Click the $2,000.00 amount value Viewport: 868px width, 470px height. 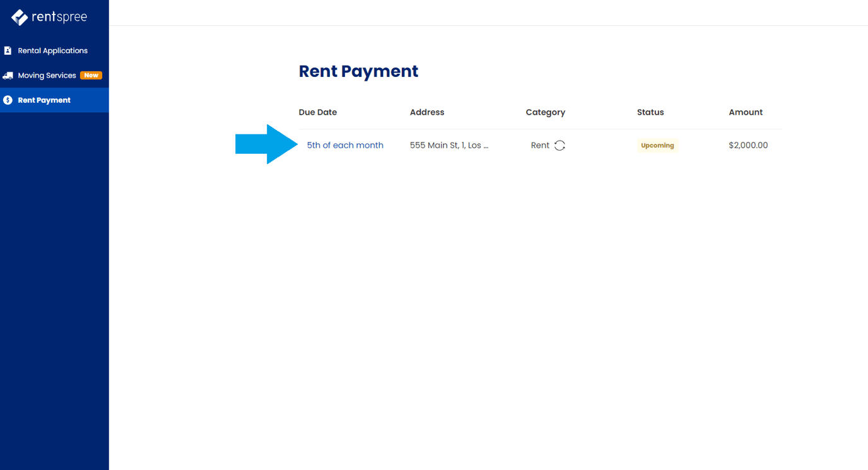click(748, 145)
